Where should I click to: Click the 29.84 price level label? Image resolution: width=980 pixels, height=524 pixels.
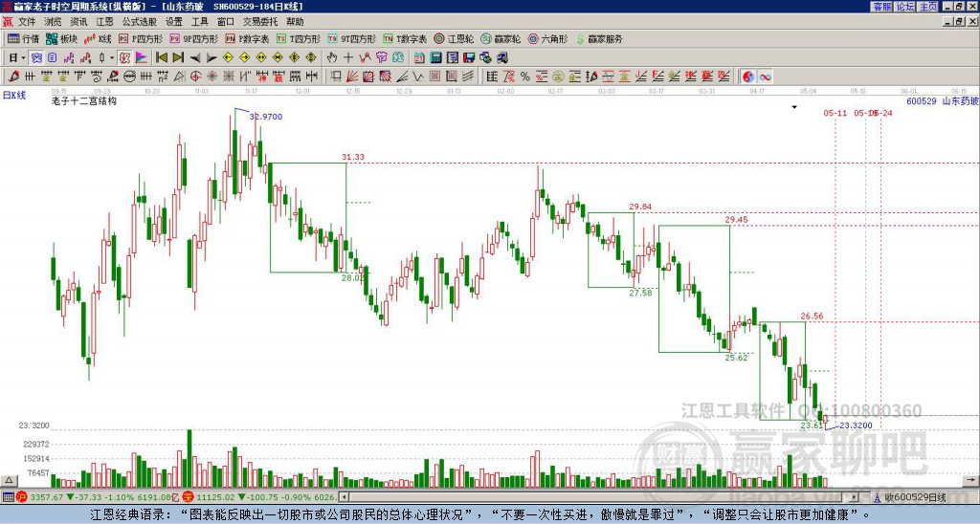[640, 207]
